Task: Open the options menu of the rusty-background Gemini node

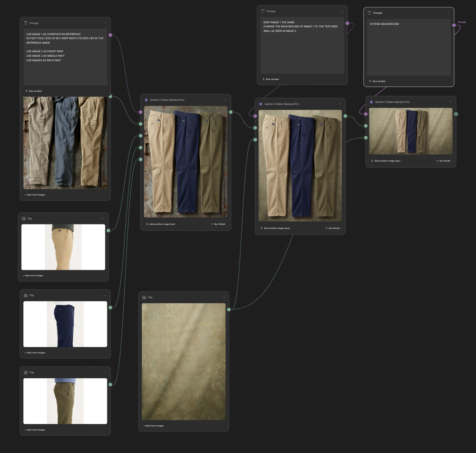Action: [x=225, y=100]
